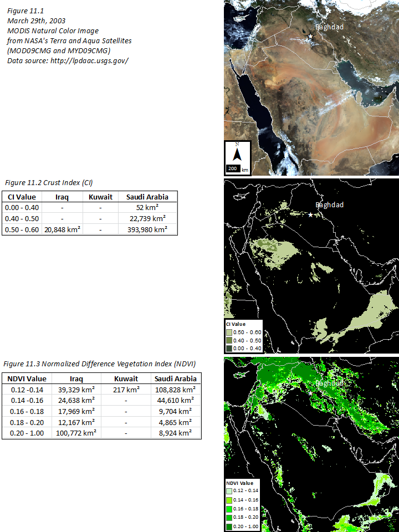Click the 0.40 - 0.50 CI legend swatch
The image size is (399, 532).
tap(229, 340)
